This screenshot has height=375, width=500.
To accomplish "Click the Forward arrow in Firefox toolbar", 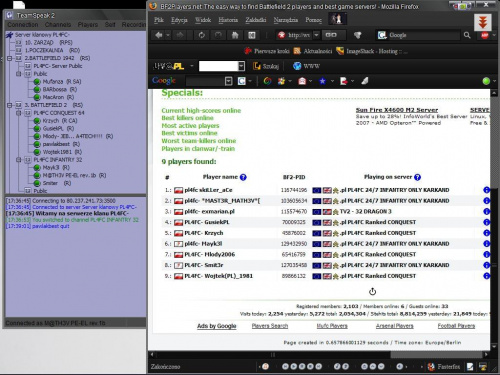I will coord(180,35).
